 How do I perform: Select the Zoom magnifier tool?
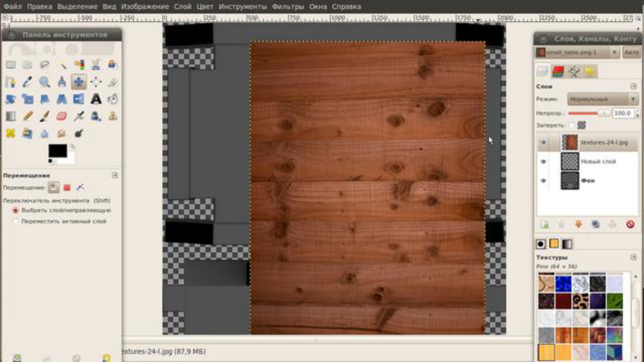pos(44,82)
